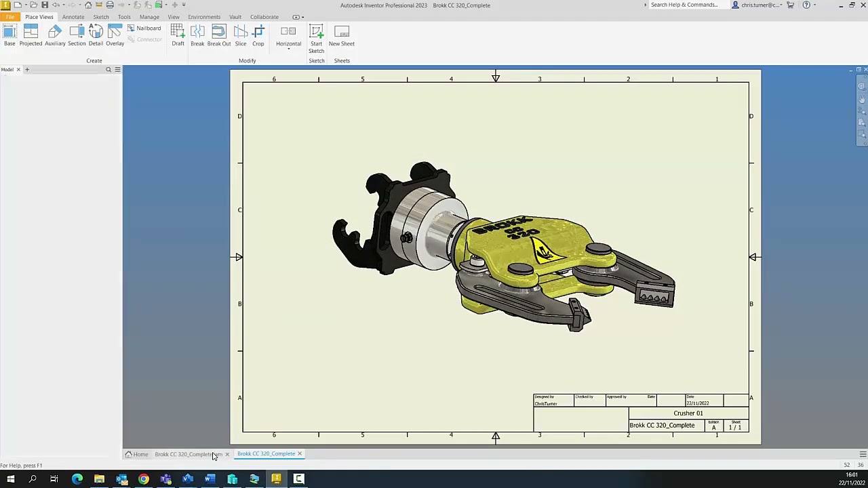Image resolution: width=868 pixels, height=488 pixels.
Task: Expand the ribbon display options dropdown
Action: [x=298, y=17]
